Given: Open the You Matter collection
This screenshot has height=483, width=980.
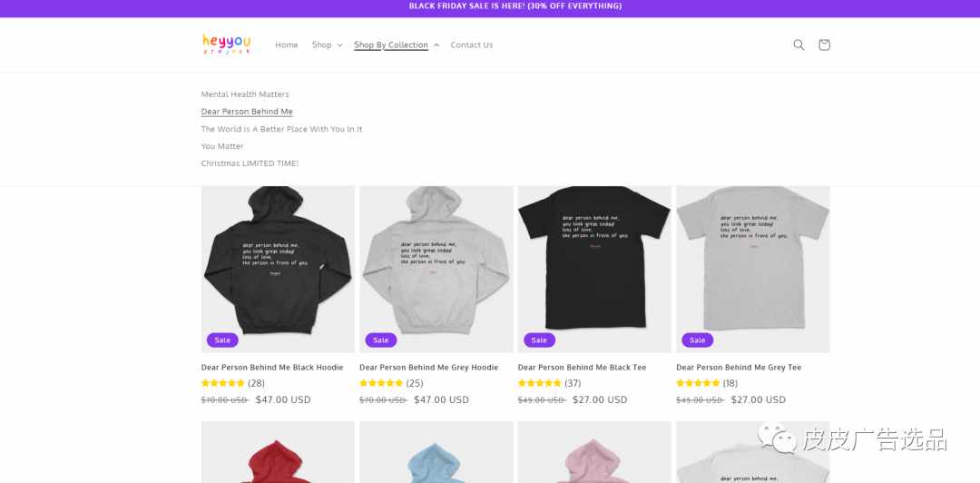Looking at the screenshot, I should point(222,146).
